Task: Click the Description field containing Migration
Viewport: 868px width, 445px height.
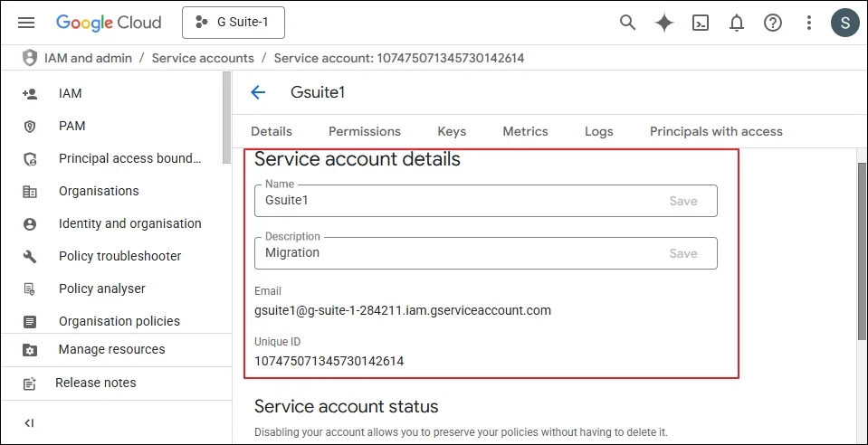Action: [485, 253]
